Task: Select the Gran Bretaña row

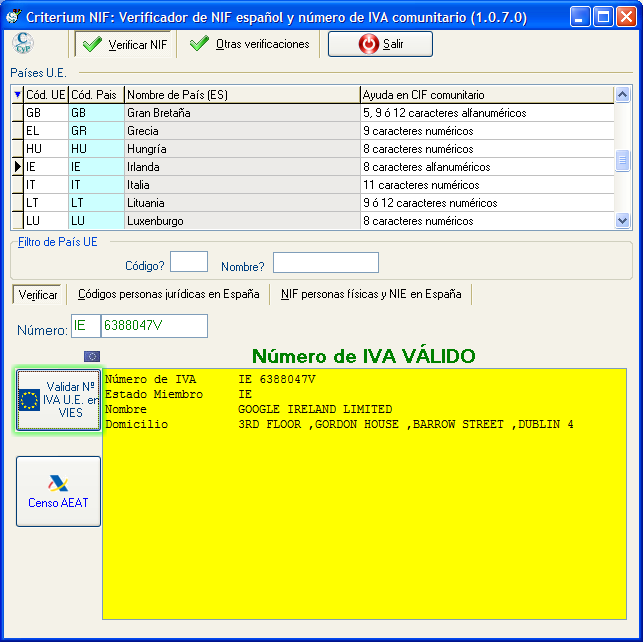Action: click(x=313, y=113)
